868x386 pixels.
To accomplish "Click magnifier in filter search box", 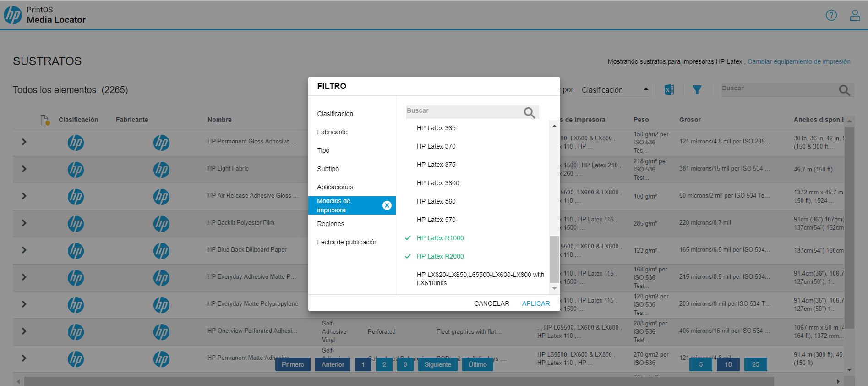I will click(x=529, y=113).
